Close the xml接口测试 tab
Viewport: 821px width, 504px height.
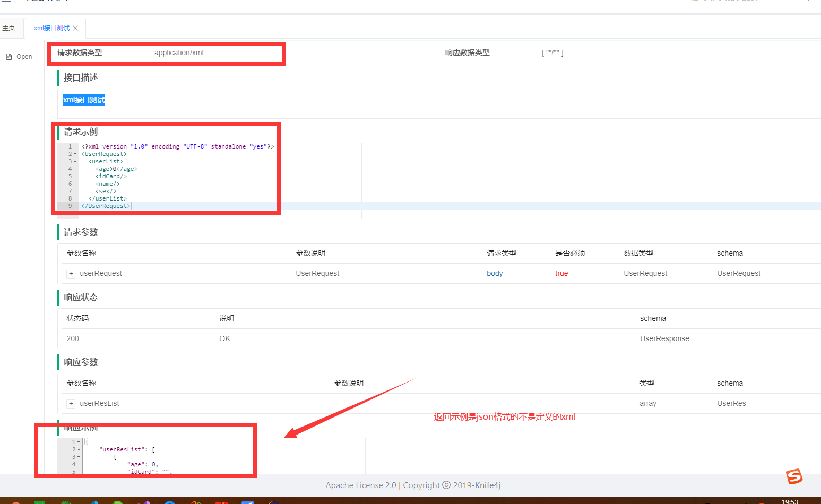75,28
